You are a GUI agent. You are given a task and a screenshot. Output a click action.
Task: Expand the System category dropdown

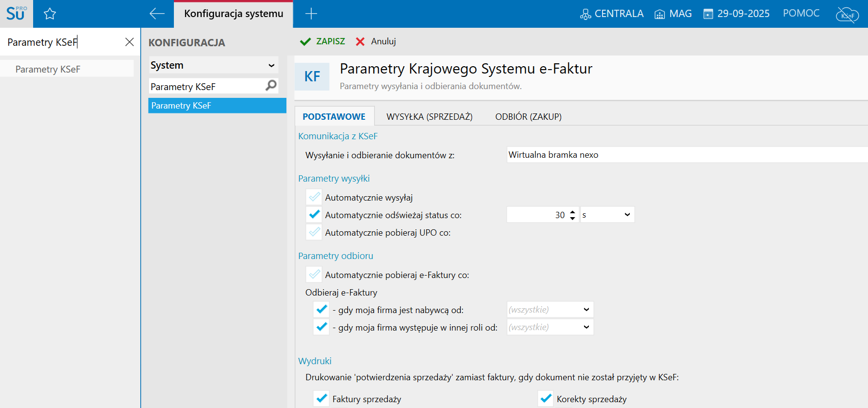coord(271,65)
